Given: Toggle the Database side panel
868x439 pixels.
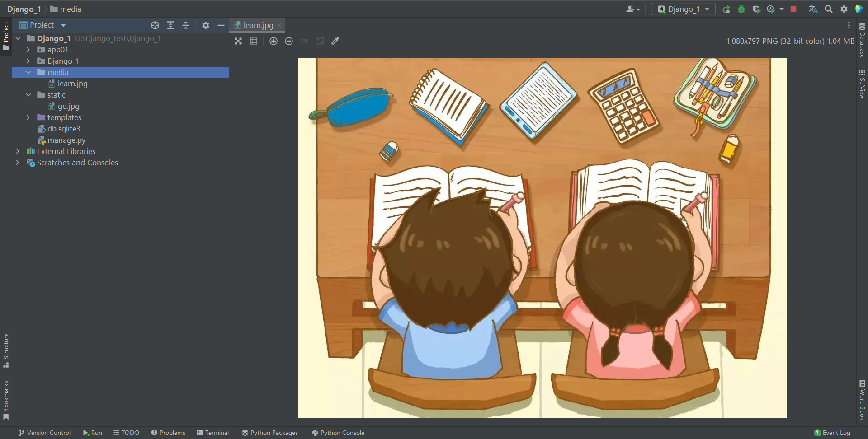Looking at the screenshot, I should (862, 41).
